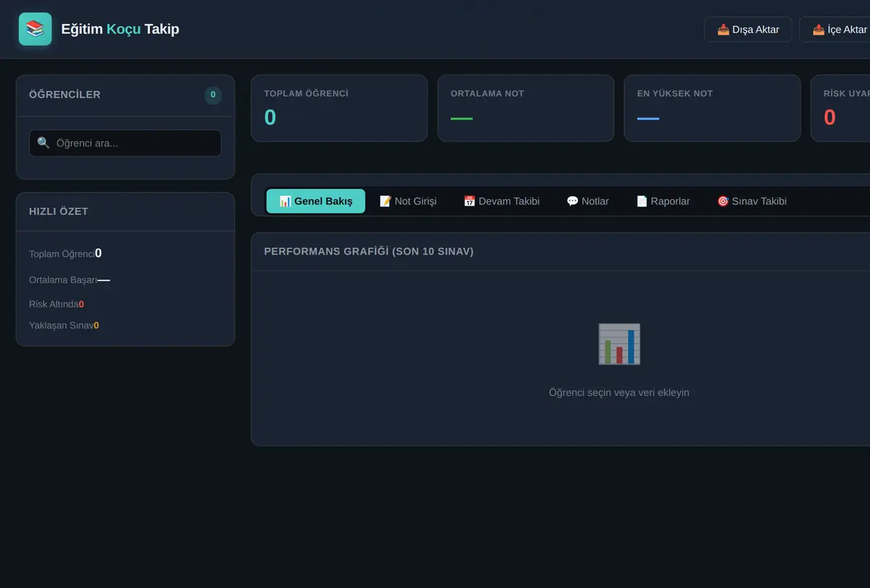
Task: Select the Raporlar tab
Action: [x=663, y=201]
